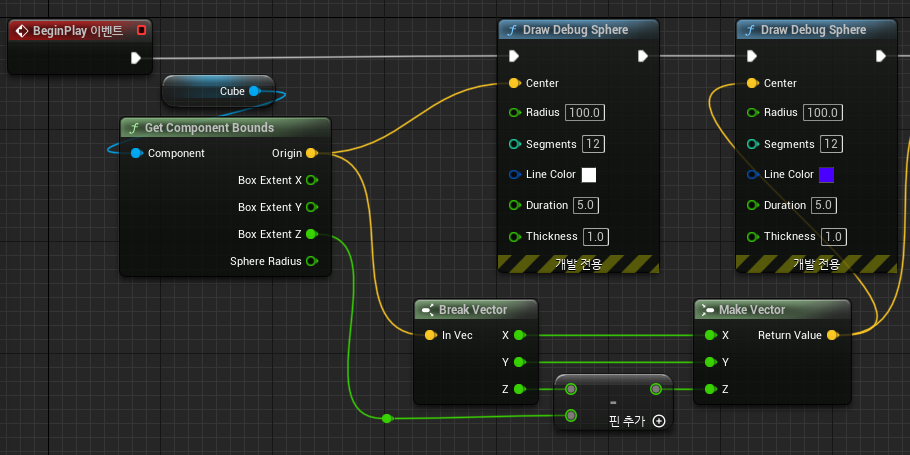Click the Thickness pin on first Draw Debug Sphere

tap(514, 236)
